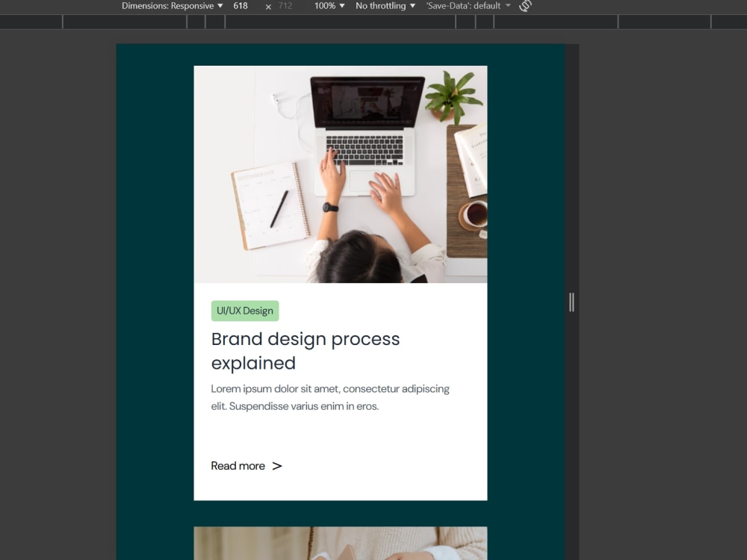This screenshot has width=747, height=560.
Task: Click the rotate viewport icon
Action: click(525, 6)
